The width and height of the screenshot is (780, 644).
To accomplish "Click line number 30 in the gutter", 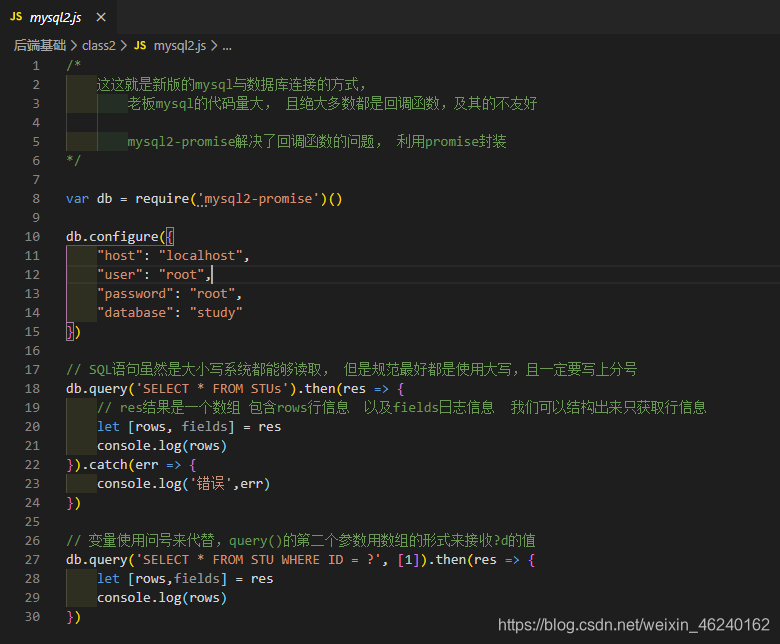I will tap(32, 617).
